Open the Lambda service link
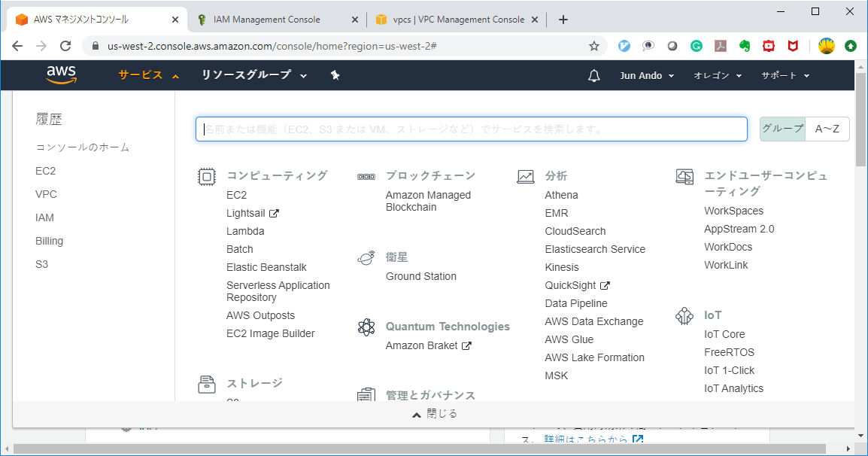 tap(245, 231)
